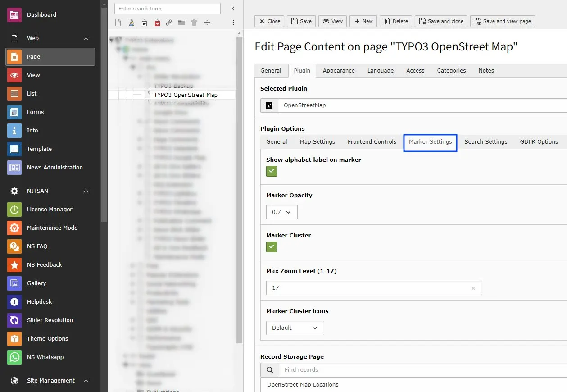Click the shortcut page icon in tree toolbar
The height and width of the screenshot is (392, 567).
[x=144, y=23]
